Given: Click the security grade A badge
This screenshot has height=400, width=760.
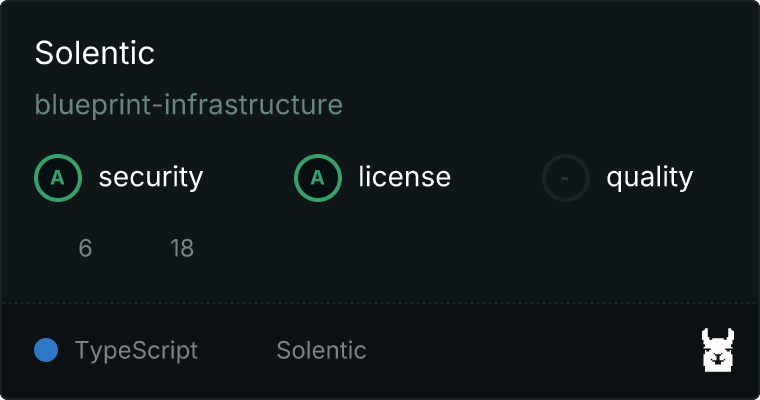Looking at the screenshot, I should click(x=58, y=178).
